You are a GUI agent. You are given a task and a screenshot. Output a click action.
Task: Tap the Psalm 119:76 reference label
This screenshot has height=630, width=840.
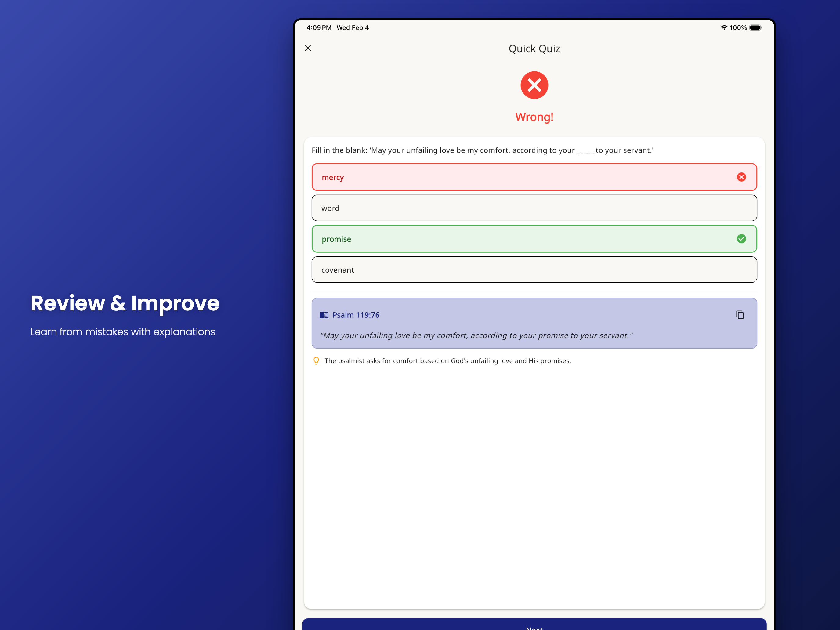click(356, 315)
